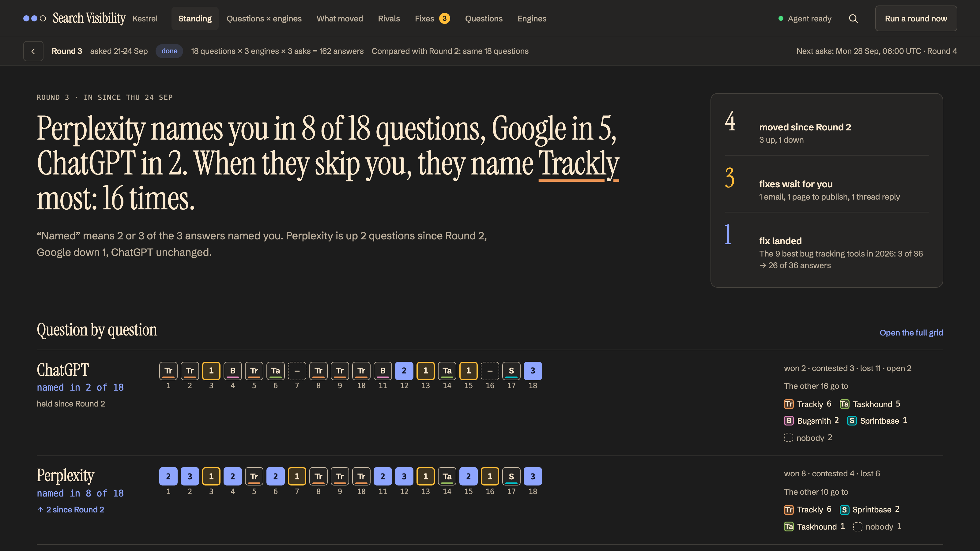The width and height of the screenshot is (980, 551).
Task: Open the full grid link
Action: point(911,333)
